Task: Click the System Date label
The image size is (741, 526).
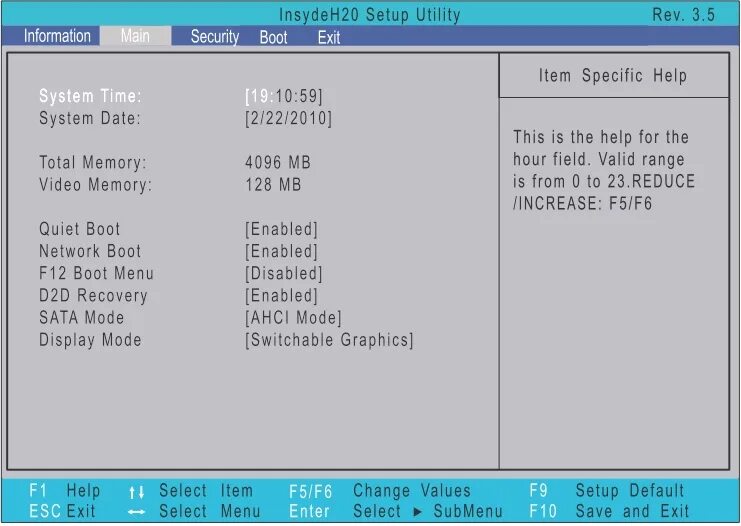Action: (x=90, y=118)
